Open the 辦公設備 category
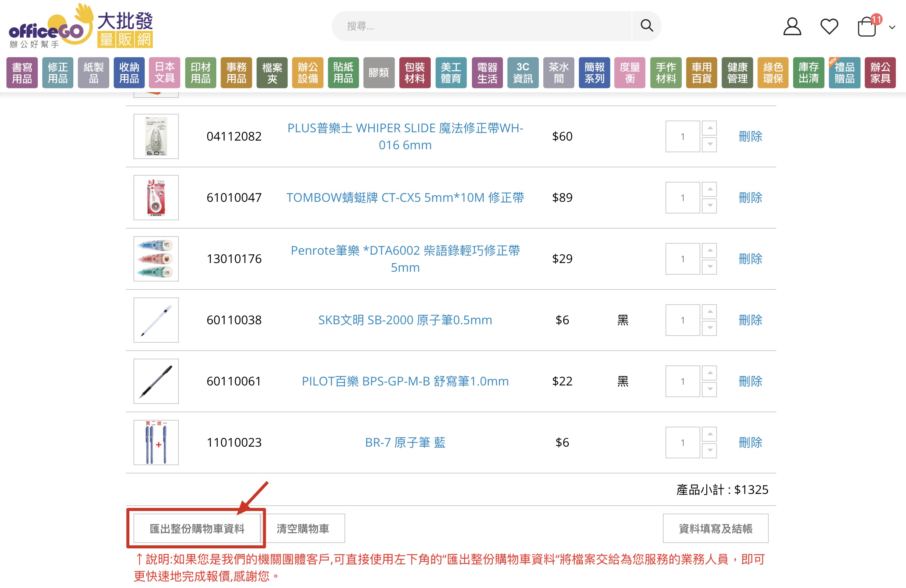 click(x=308, y=73)
